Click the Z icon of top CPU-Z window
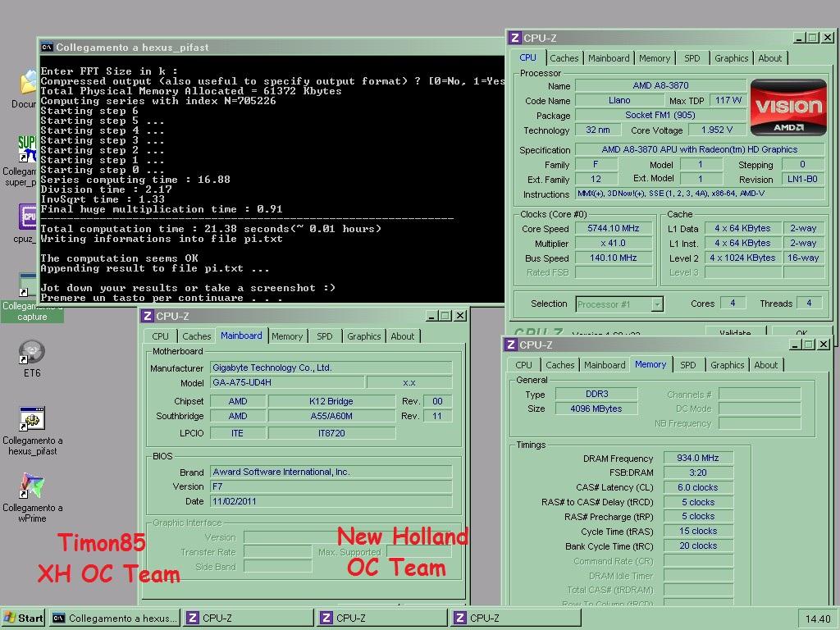Viewport: 840px width, 630px height. (515, 38)
